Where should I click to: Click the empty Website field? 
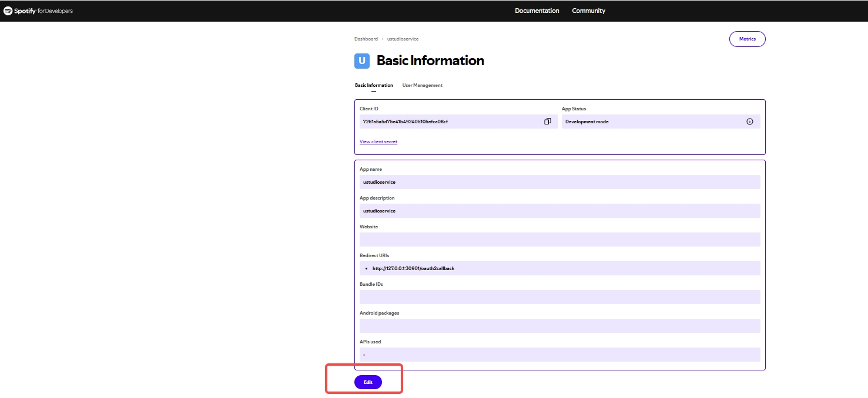point(559,240)
